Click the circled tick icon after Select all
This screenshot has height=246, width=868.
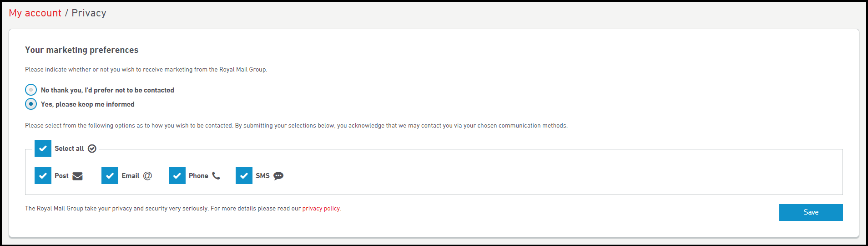[92, 149]
